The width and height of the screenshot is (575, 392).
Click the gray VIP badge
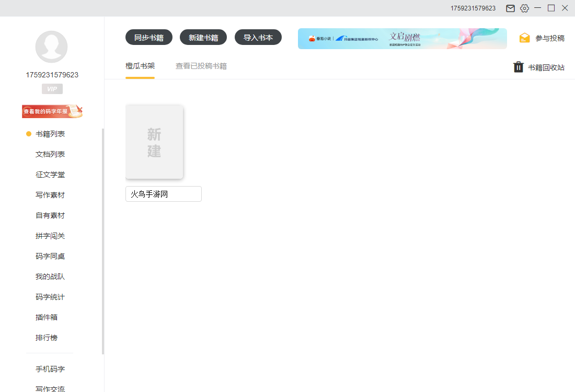point(52,89)
